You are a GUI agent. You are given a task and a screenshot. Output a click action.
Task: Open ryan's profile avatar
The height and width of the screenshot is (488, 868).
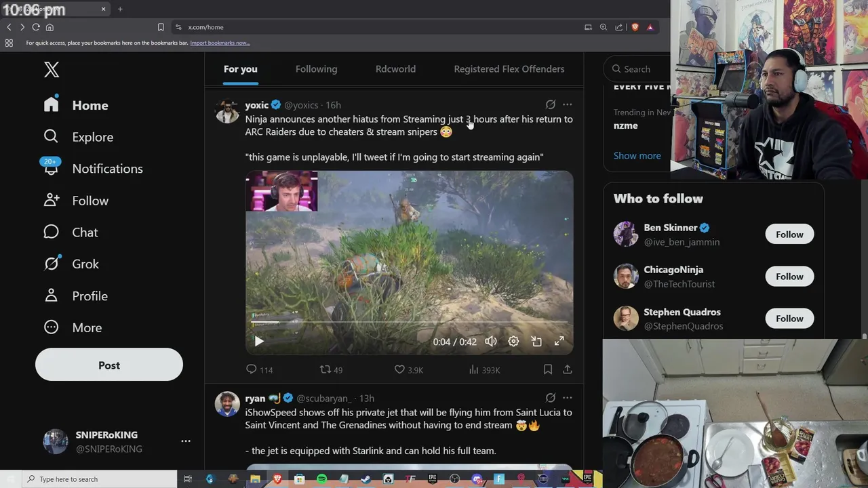tap(227, 403)
